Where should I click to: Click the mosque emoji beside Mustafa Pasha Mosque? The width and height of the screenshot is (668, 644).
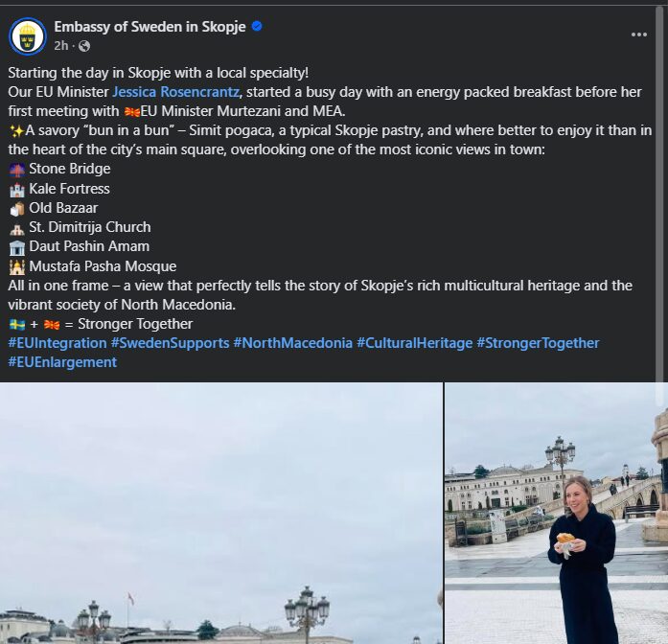[16, 266]
